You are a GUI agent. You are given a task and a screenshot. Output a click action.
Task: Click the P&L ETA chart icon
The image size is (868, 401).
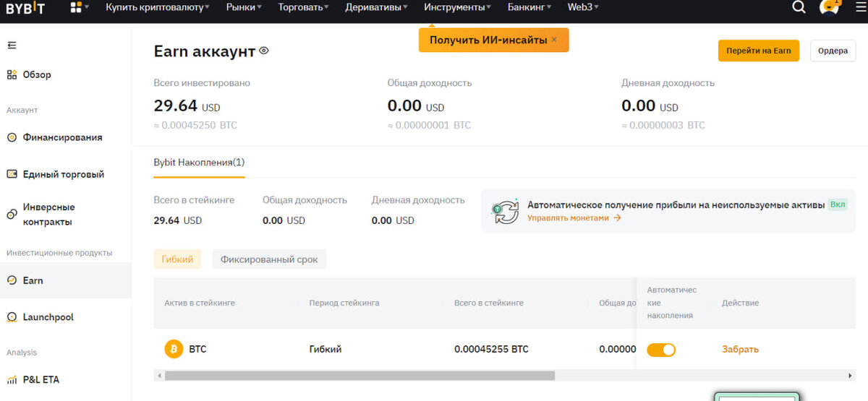coord(12,379)
